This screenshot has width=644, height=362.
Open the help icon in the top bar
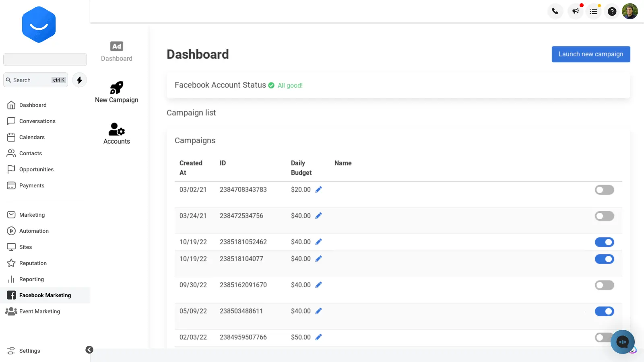pyautogui.click(x=612, y=11)
